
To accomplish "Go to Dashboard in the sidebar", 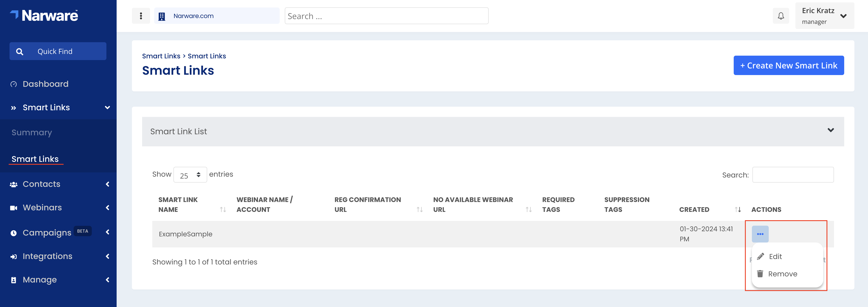I will (x=46, y=84).
